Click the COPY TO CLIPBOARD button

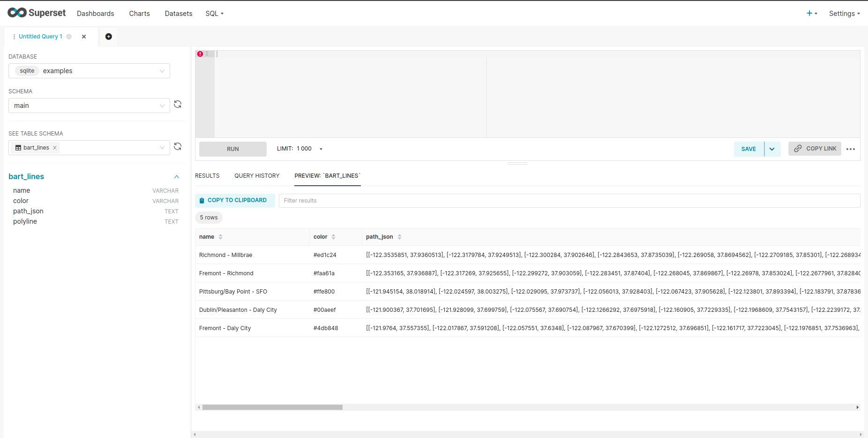coord(235,200)
